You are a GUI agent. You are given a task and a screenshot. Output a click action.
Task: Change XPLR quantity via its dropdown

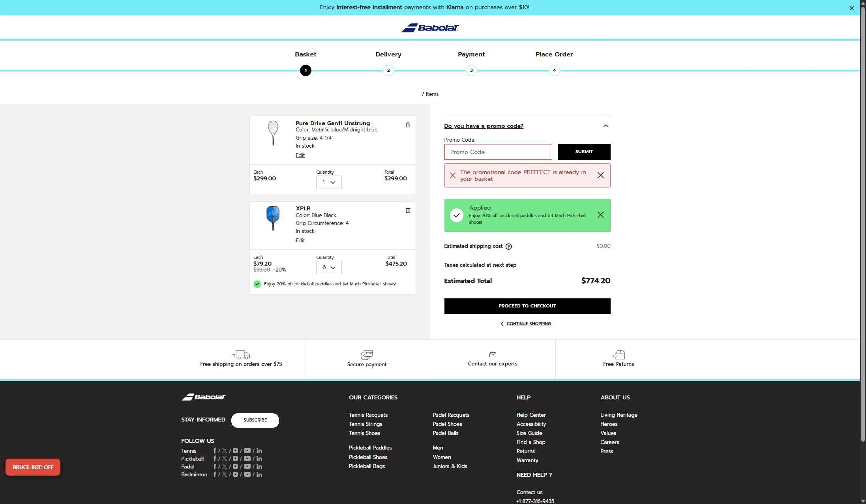(328, 267)
